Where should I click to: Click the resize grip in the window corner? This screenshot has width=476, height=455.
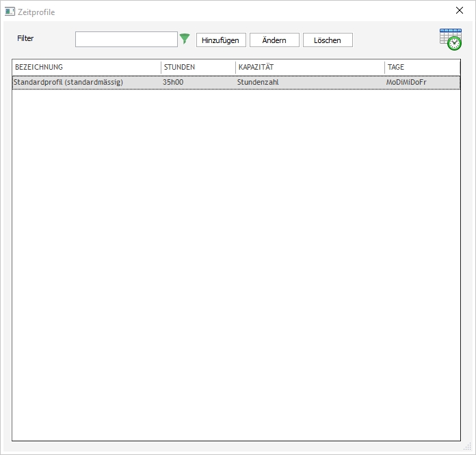(x=468, y=447)
